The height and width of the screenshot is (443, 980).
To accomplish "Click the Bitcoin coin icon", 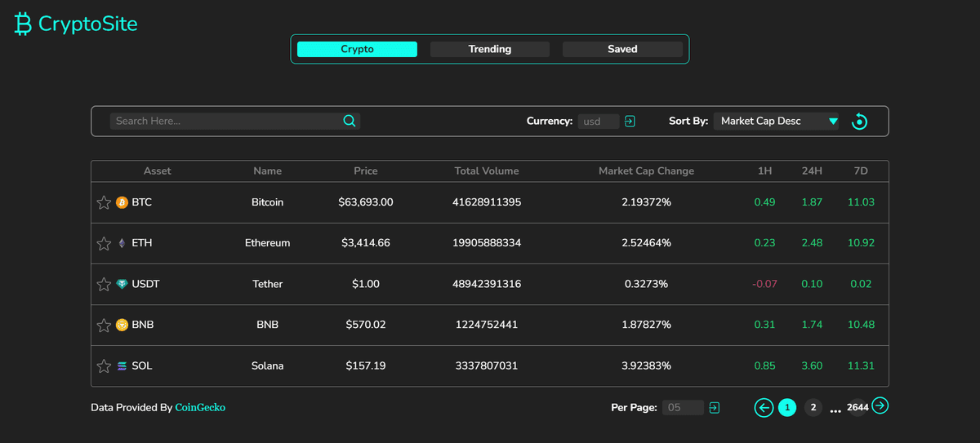I will pyautogui.click(x=122, y=202).
